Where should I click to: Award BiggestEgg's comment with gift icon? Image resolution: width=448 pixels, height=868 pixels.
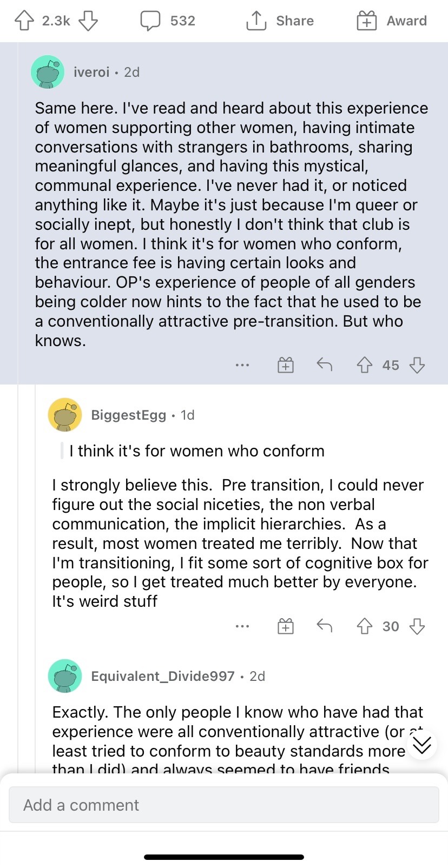tap(286, 626)
